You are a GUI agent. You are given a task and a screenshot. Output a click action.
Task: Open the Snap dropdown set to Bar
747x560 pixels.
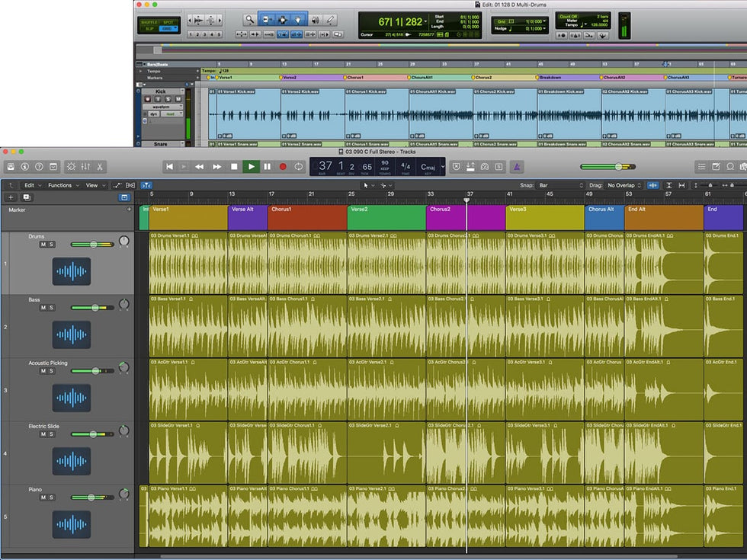click(560, 185)
